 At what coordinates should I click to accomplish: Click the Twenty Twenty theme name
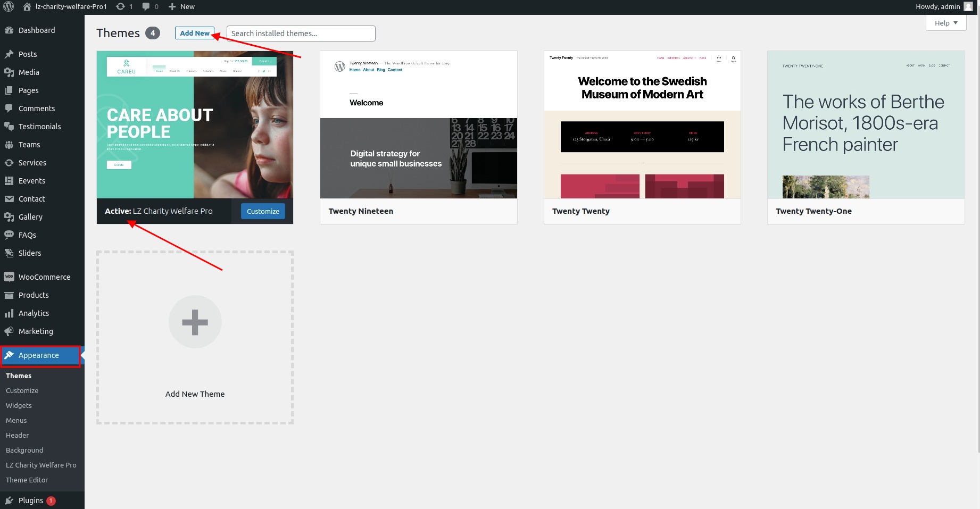click(x=581, y=211)
